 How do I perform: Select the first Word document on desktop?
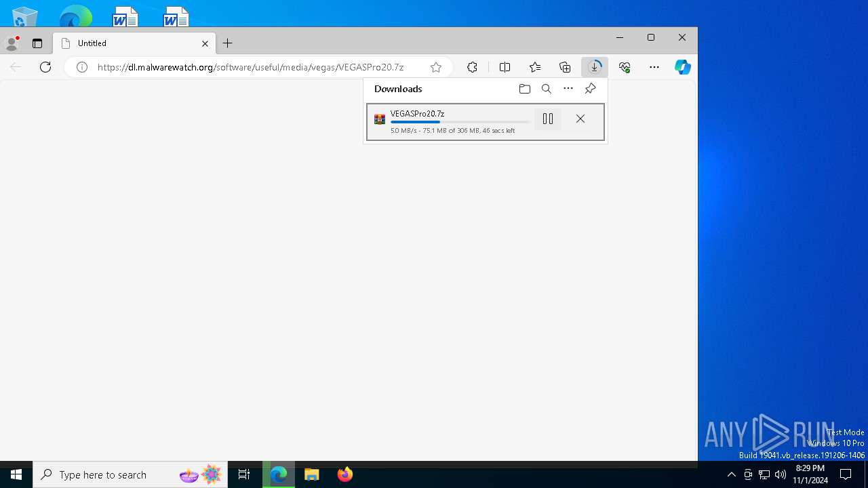coord(125,17)
